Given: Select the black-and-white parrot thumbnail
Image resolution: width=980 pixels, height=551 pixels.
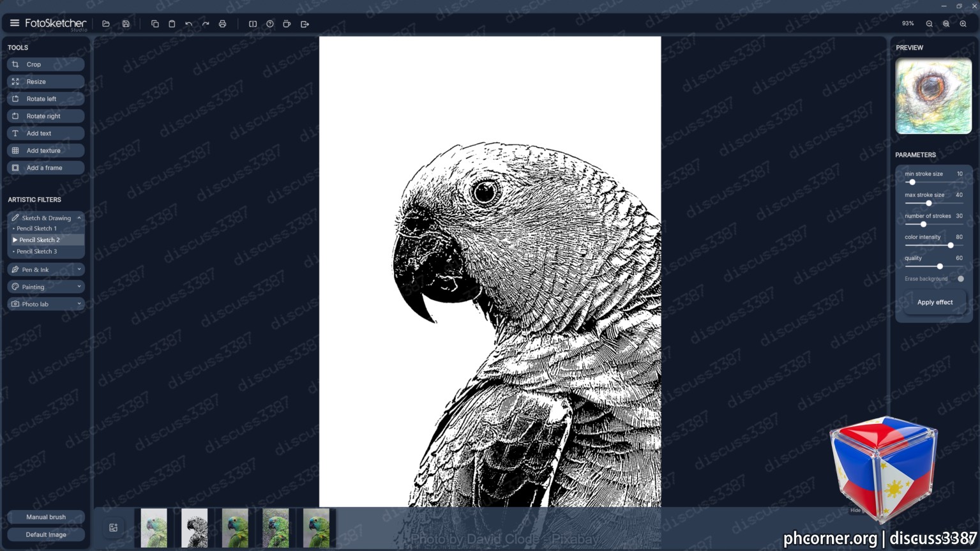Looking at the screenshot, I should [x=195, y=528].
